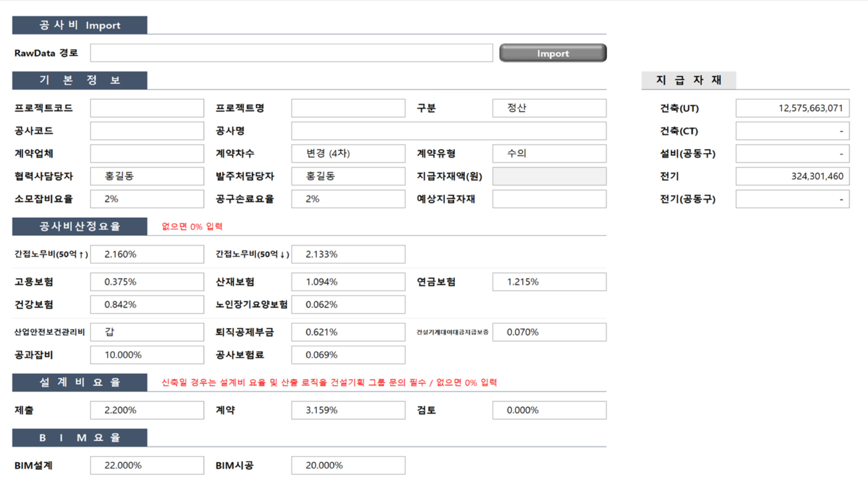Click the Import button
The image size is (868, 488).
(552, 53)
